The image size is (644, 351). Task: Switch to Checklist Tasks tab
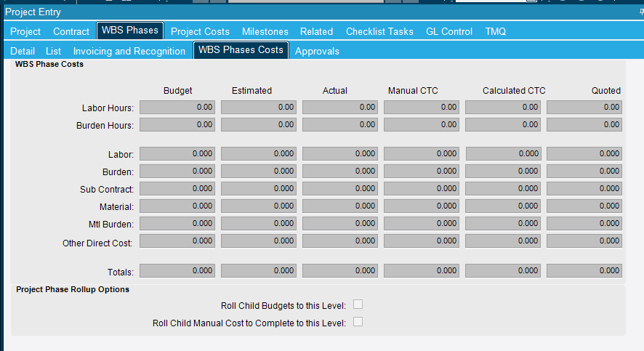pyautogui.click(x=379, y=31)
